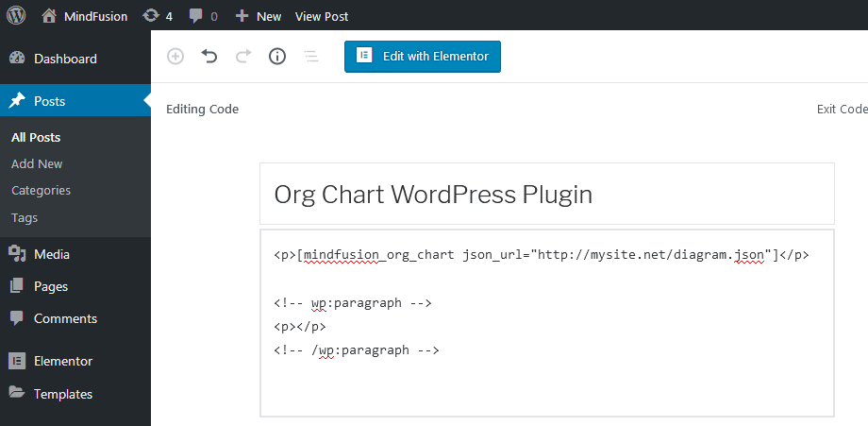The image size is (868, 426).
Task: Click the post title field
Action: (x=546, y=195)
